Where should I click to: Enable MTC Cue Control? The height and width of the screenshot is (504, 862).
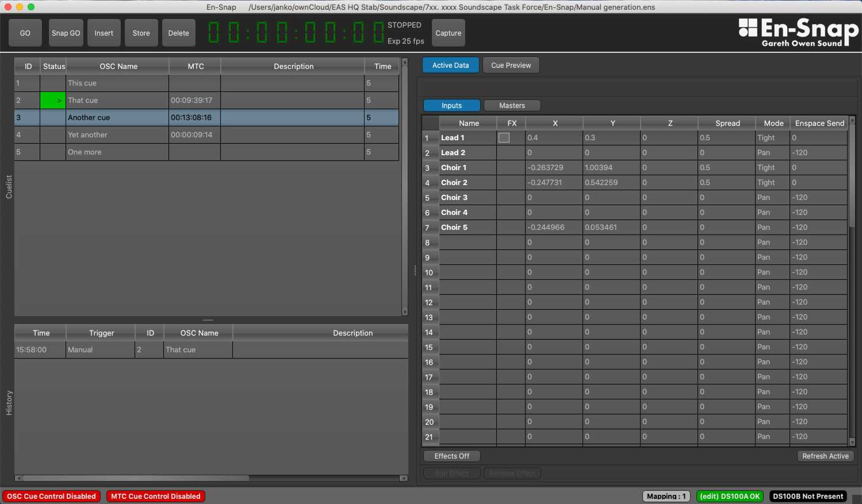point(155,496)
